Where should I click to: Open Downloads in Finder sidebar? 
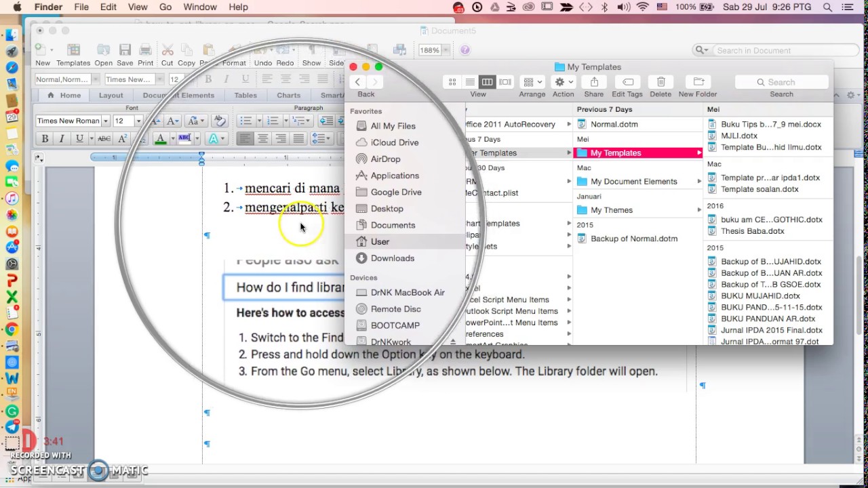point(392,258)
